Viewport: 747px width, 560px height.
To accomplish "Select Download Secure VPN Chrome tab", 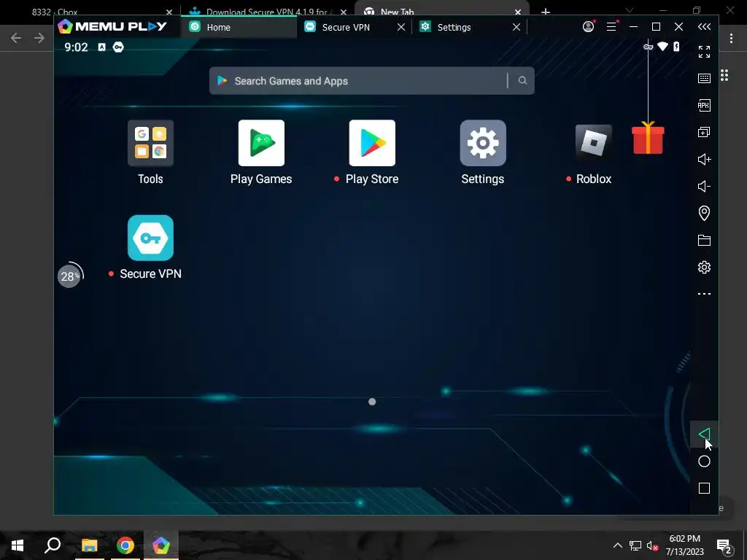I will pos(267,12).
